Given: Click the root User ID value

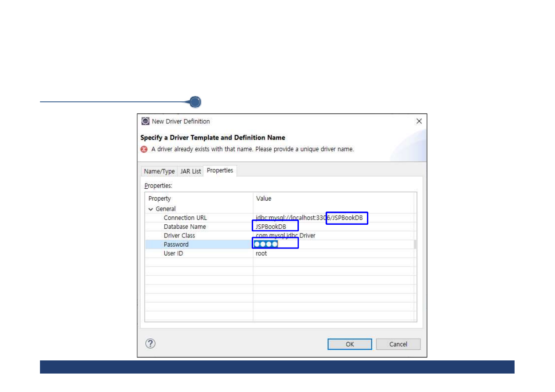Looking at the screenshot, I should (261, 253).
